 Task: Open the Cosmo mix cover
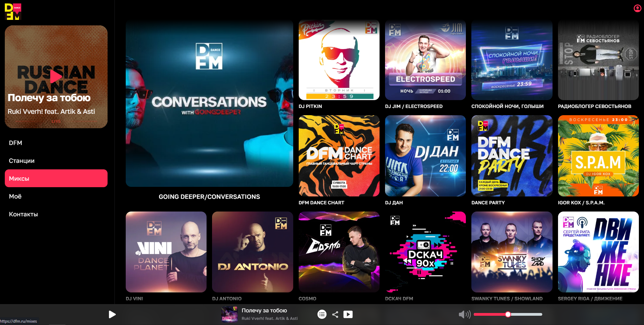(339, 252)
